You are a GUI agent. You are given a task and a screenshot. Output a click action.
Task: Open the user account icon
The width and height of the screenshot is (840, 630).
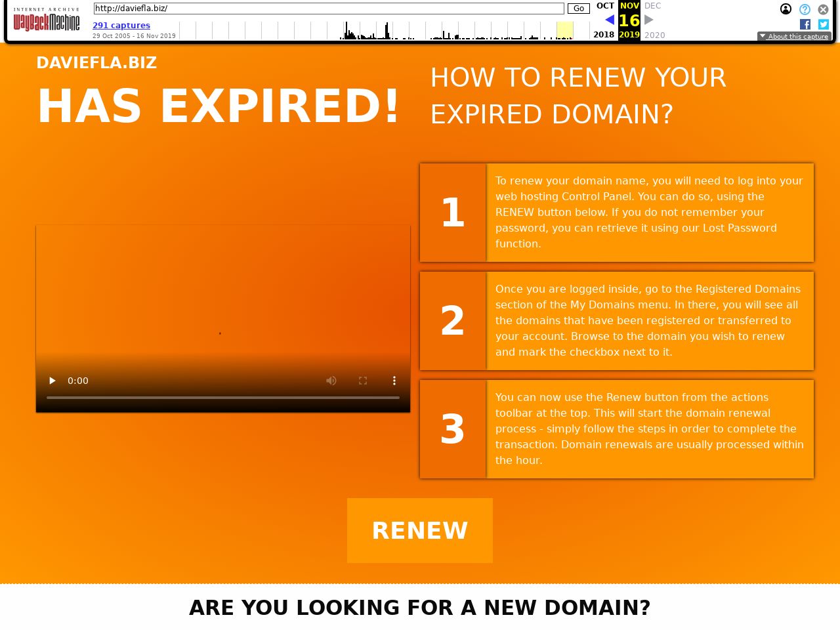(786, 9)
